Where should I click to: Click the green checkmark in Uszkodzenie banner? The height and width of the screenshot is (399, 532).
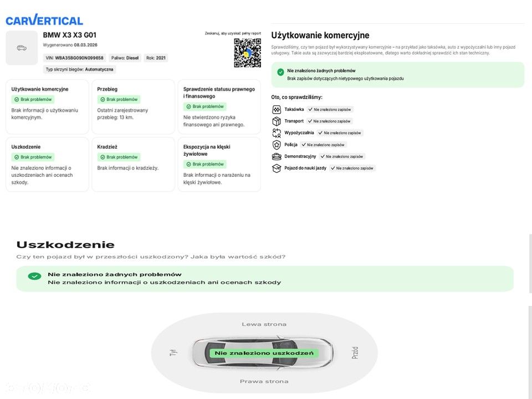pyautogui.click(x=34, y=276)
